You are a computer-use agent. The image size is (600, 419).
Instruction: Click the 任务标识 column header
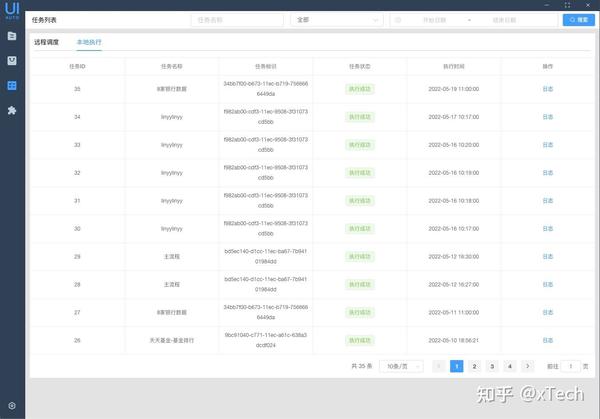[x=266, y=66]
